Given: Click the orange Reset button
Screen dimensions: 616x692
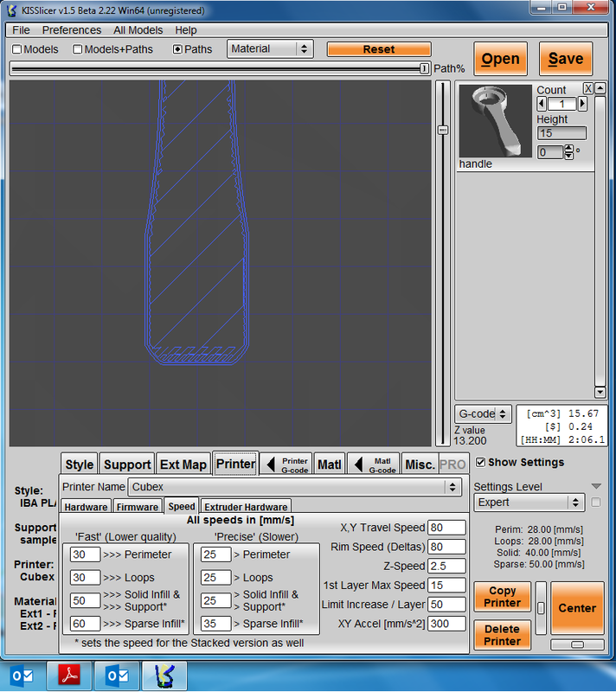Looking at the screenshot, I should [x=379, y=49].
